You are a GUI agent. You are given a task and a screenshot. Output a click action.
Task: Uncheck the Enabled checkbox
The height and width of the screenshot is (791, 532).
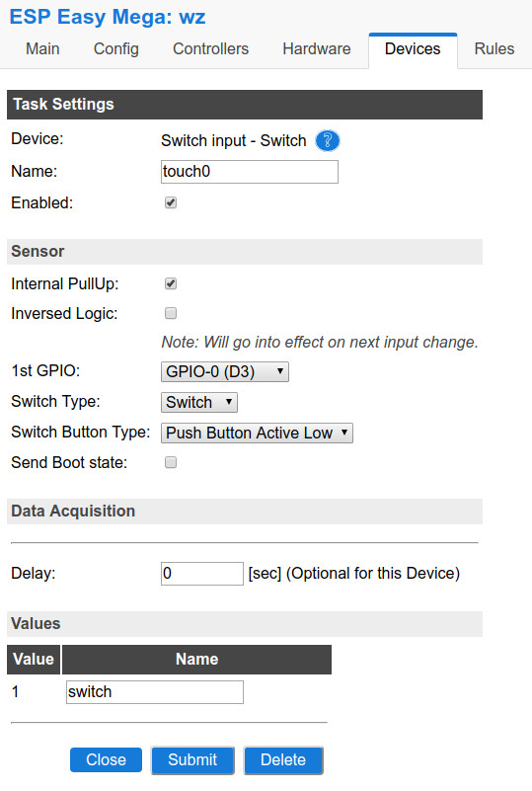(171, 202)
